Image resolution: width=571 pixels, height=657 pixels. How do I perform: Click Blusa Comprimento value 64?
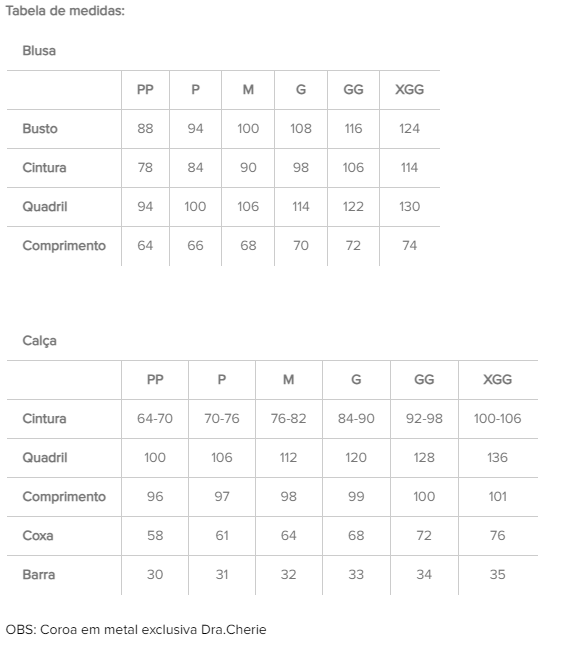(x=145, y=246)
